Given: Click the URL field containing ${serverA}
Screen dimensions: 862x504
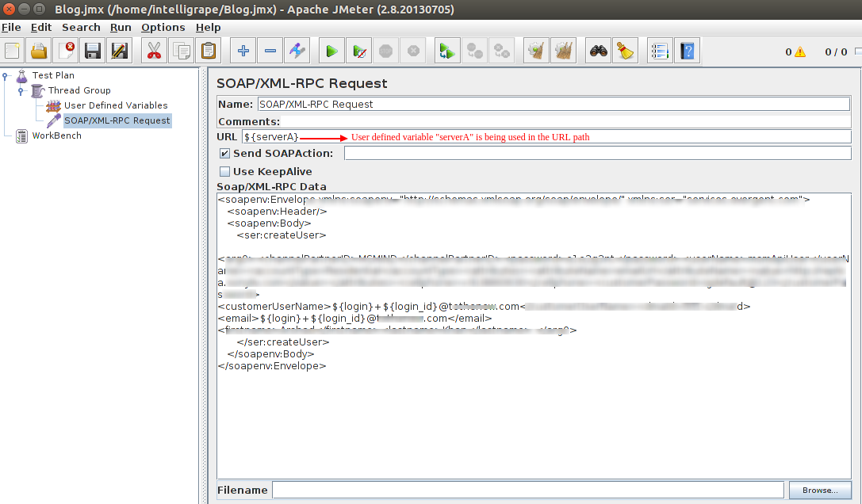Looking at the screenshot, I should pyautogui.click(x=546, y=137).
